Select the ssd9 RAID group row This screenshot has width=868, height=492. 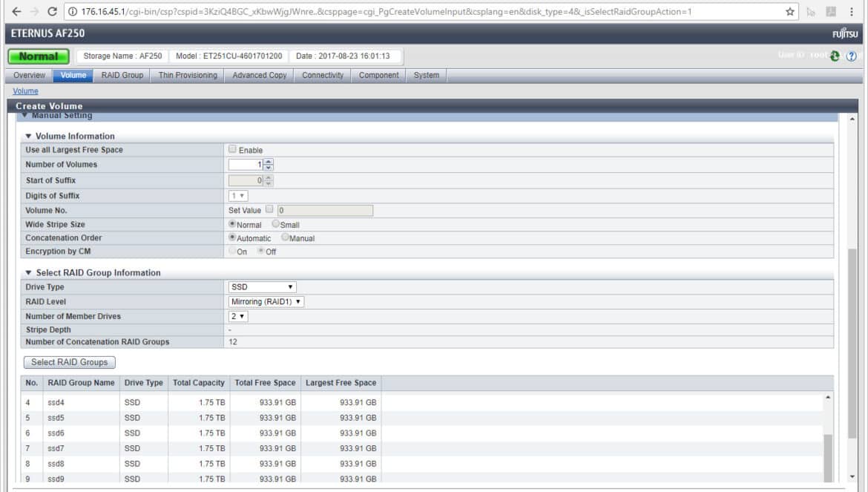coord(422,478)
